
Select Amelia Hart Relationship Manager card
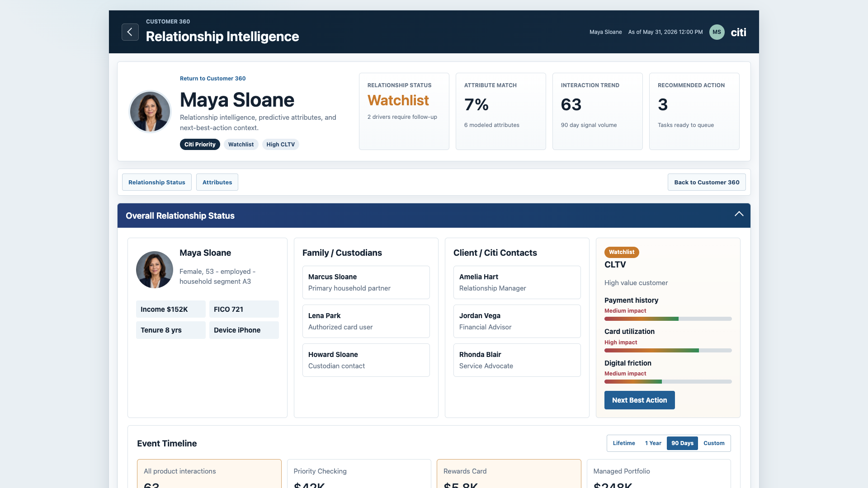coord(517,282)
